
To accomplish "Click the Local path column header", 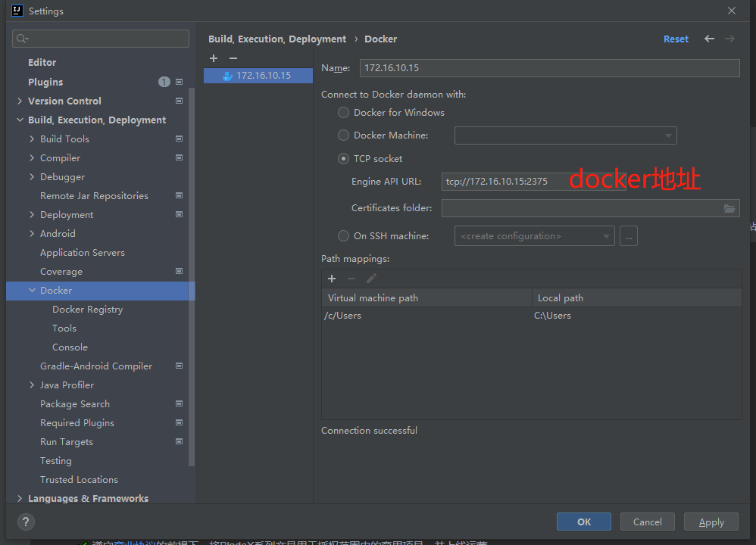I will tap(637, 297).
